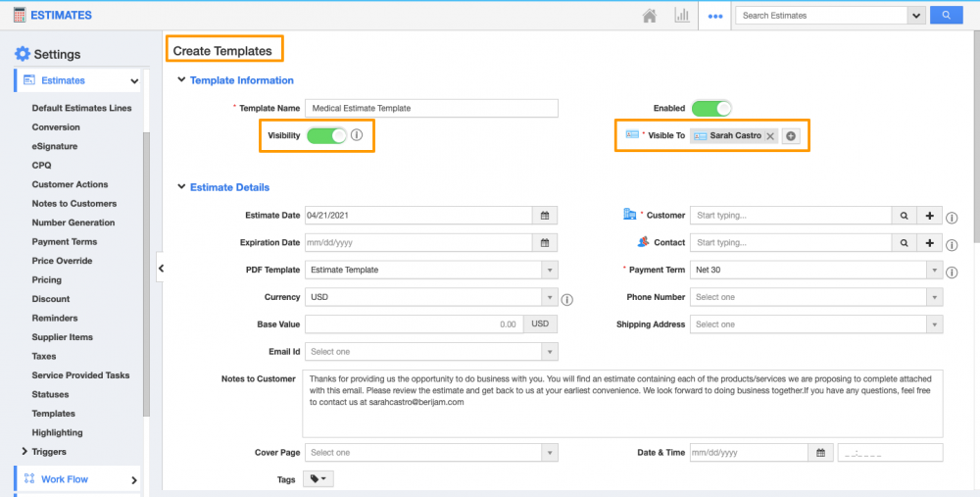This screenshot has height=497, width=980.
Task: Click the Visibility info icon
Action: (357, 135)
